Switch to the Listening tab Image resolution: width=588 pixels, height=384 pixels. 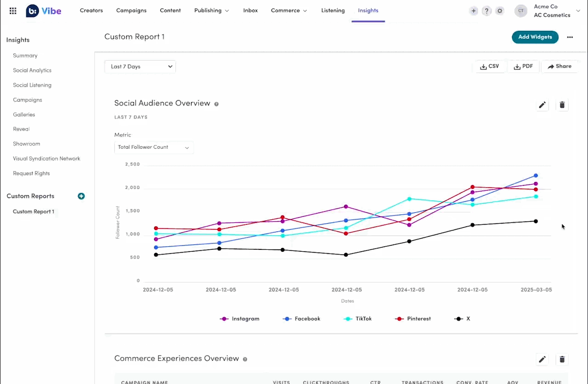[x=333, y=11]
